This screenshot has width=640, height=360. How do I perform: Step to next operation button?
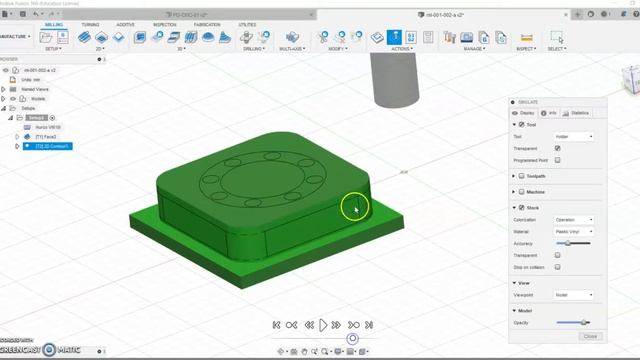pos(353,325)
